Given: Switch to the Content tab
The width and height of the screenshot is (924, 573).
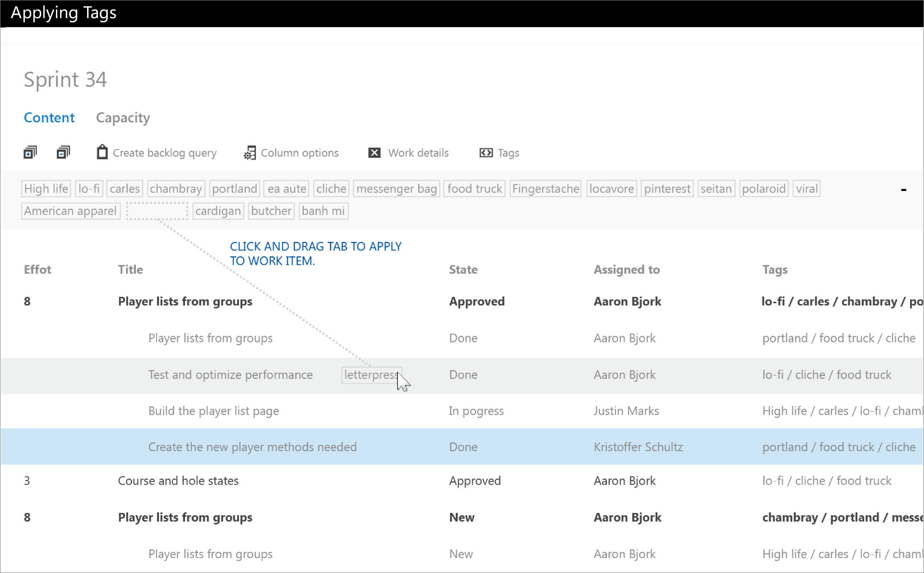Looking at the screenshot, I should [x=49, y=118].
